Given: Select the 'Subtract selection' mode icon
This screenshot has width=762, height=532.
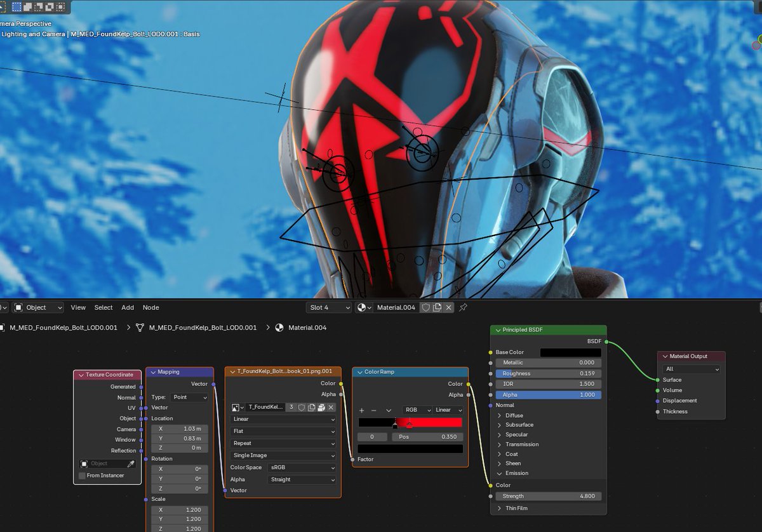Looking at the screenshot, I should click(38, 7).
